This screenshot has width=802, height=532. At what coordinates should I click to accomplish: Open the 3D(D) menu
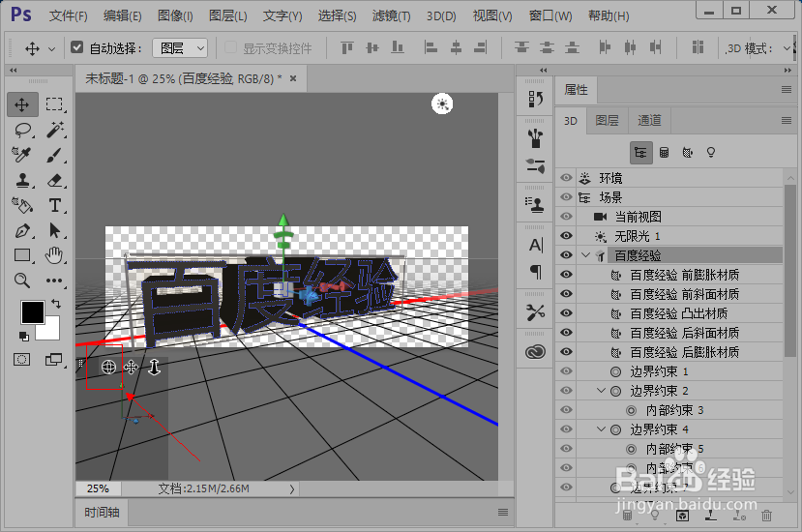pos(441,15)
